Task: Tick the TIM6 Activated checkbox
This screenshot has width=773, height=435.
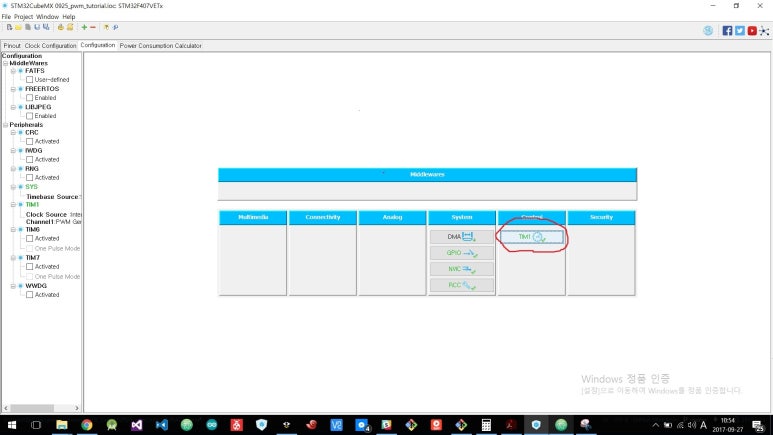Action: click(30, 239)
